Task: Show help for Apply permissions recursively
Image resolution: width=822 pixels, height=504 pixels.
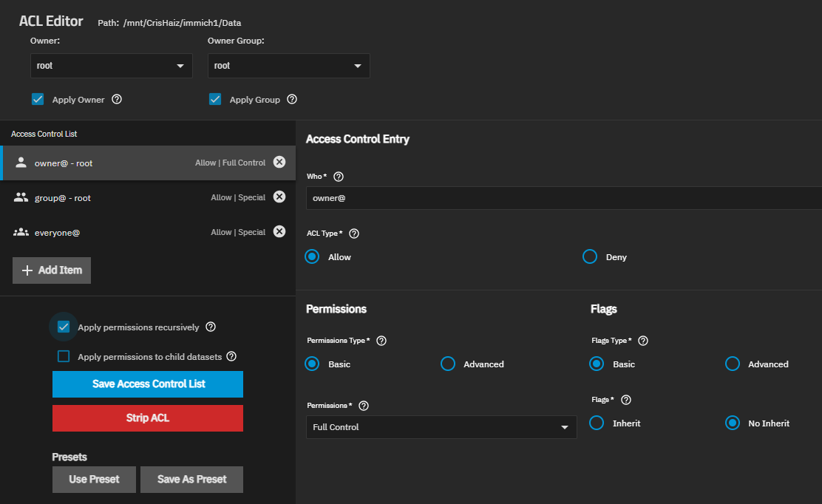Action: click(211, 327)
